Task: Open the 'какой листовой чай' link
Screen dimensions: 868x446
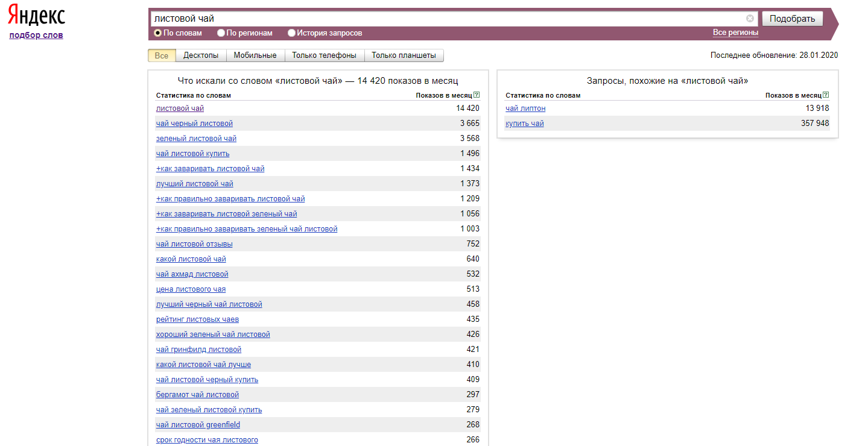Action: pos(191,259)
